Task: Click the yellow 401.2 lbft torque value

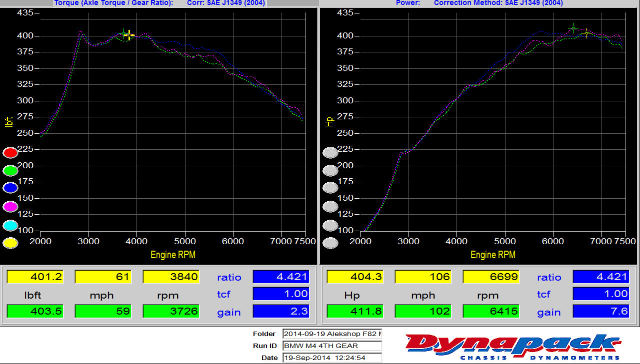Action: [35, 277]
